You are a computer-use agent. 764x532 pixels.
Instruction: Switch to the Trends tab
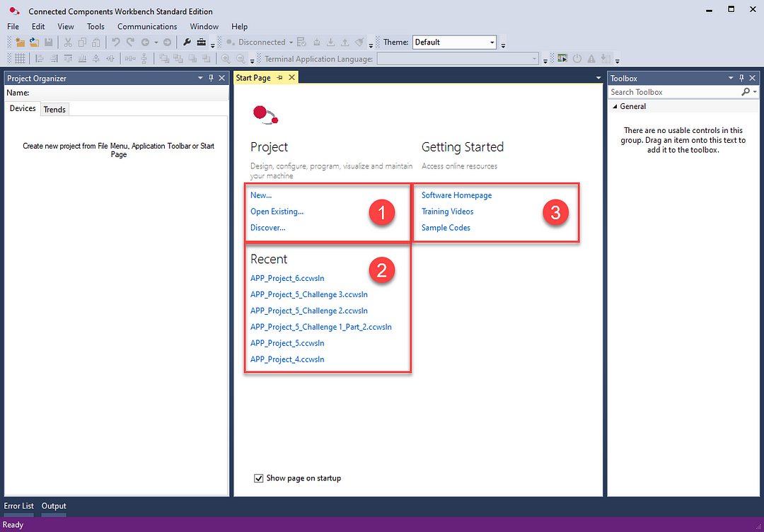tap(54, 110)
